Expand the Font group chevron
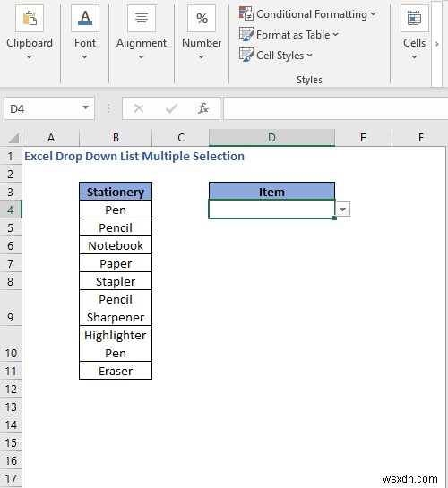This screenshot has height=488, width=448. tap(85, 56)
